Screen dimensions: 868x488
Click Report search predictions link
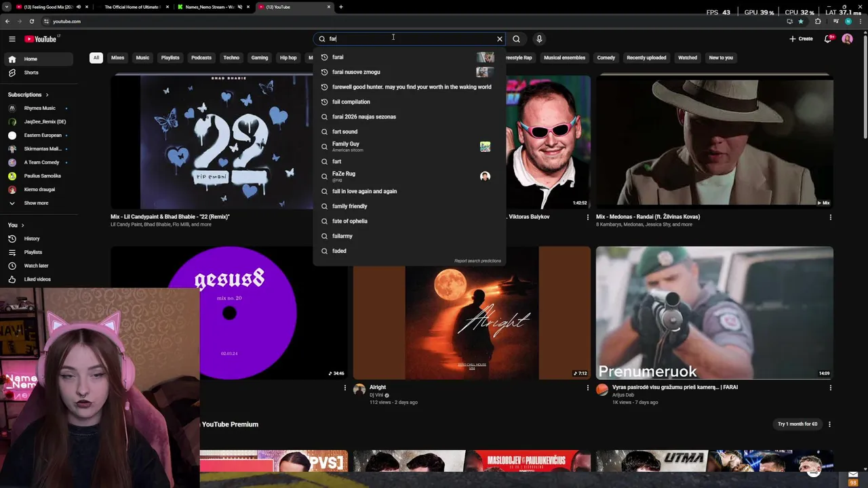[477, 261]
